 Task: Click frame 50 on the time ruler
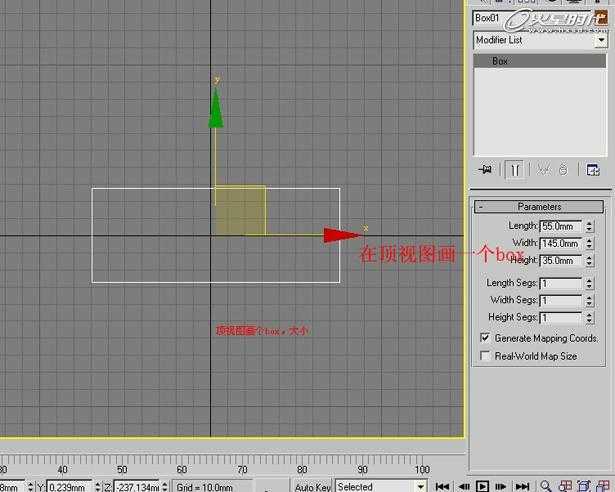(122, 469)
